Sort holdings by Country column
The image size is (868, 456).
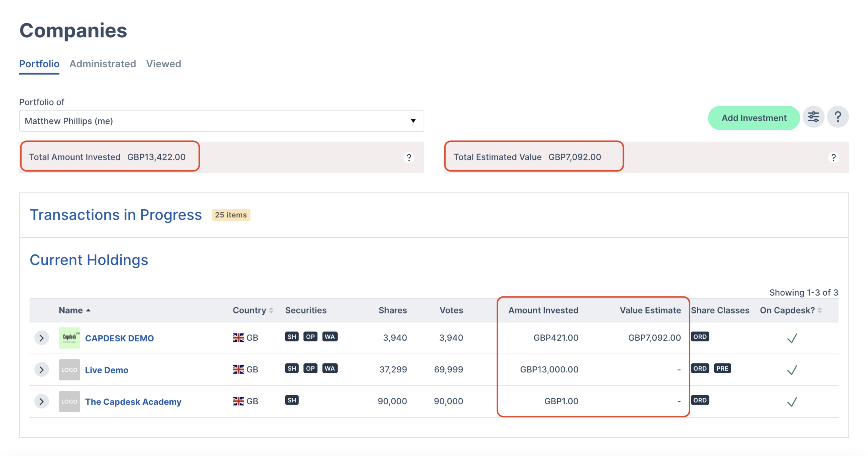253,310
